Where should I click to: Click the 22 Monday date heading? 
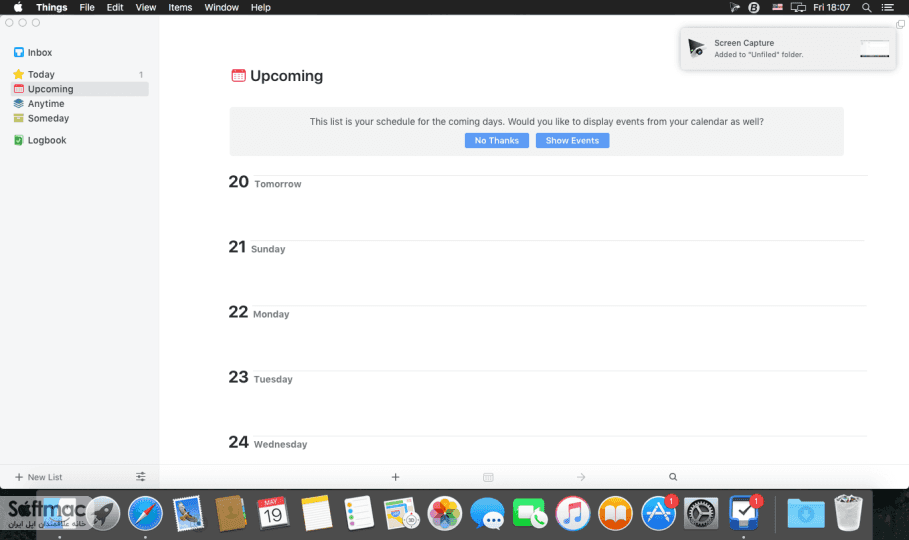click(x=259, y=312)
